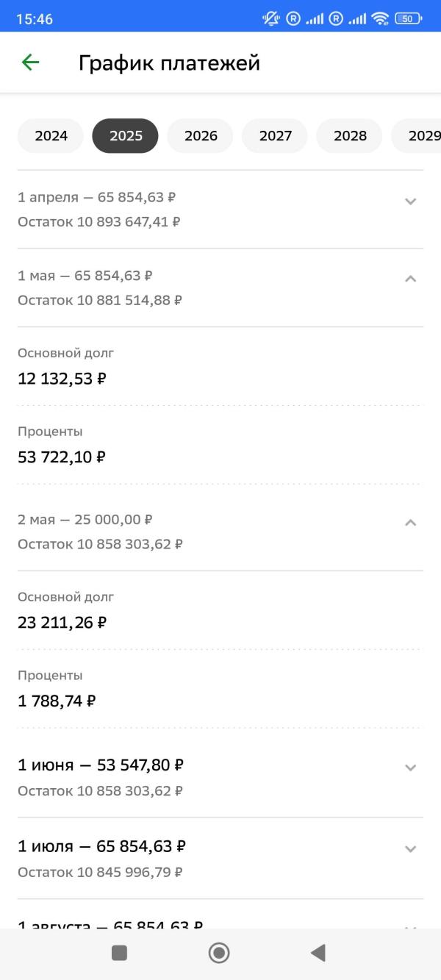The height and width of the screenshot is (980, 441).
Task: Tap the muted notifications bell icon
Action: [x=270, y=19]
